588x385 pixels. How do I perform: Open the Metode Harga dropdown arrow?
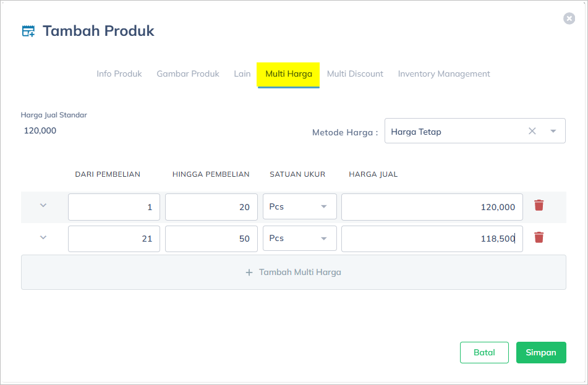tap(553, 131)
